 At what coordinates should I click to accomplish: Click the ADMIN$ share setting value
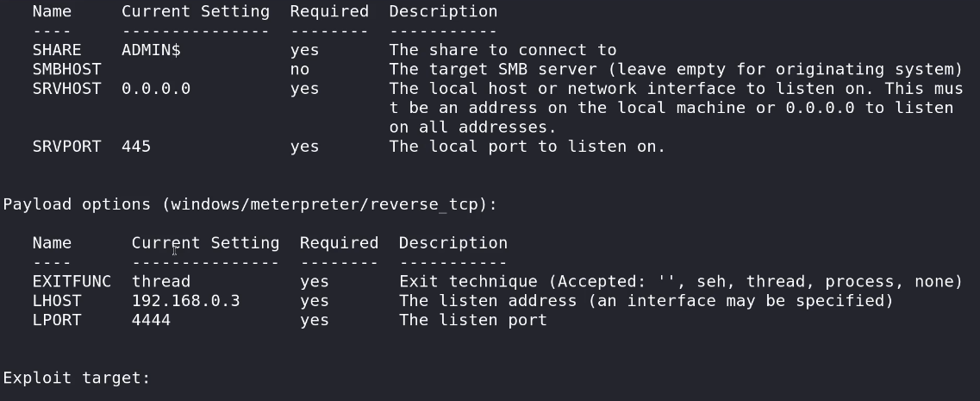(x=151, y=50)
